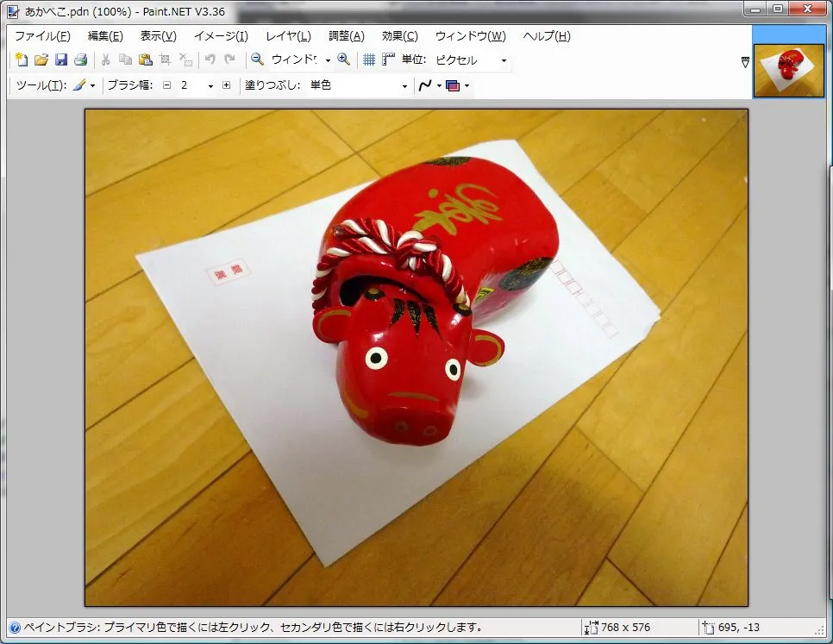Toggle the rulers display
833x644 pixels.
pos(388,59)
